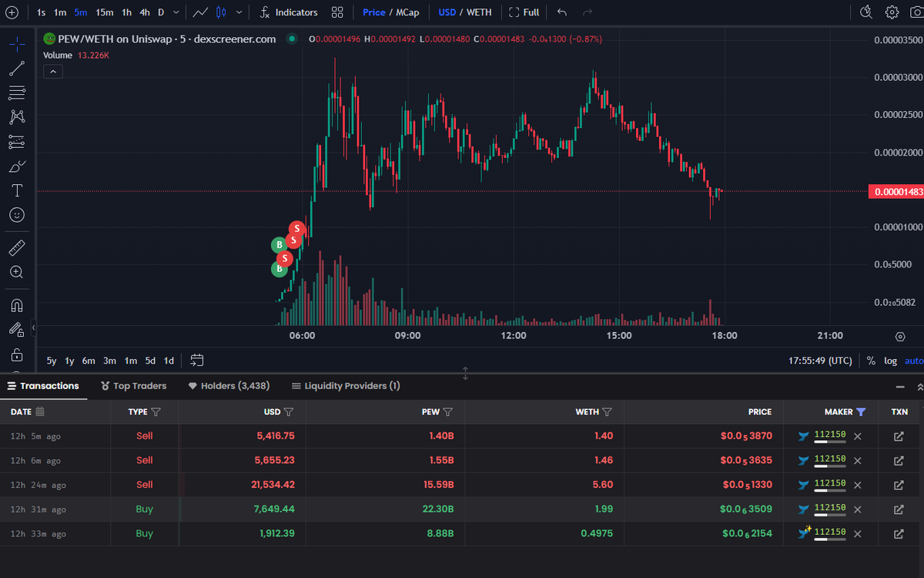Open transaction link for 5,416.75 sell
This screenshot has height=578, width=924.
tap(899, 436)
